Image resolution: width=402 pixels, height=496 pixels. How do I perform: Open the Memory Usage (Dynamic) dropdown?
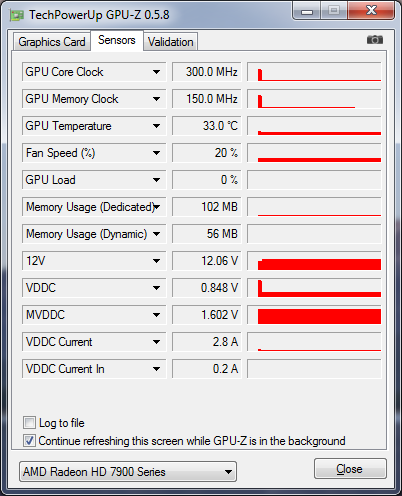pyautogui.click(x=94, y=234)
